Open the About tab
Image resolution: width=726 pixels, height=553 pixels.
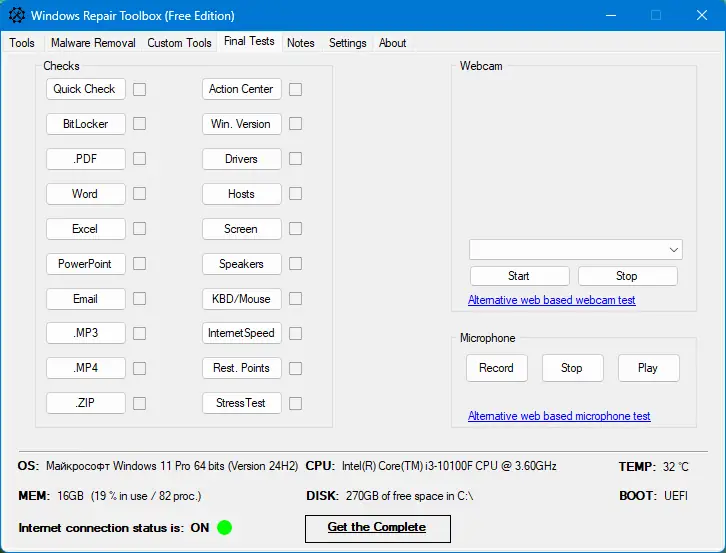392,43
